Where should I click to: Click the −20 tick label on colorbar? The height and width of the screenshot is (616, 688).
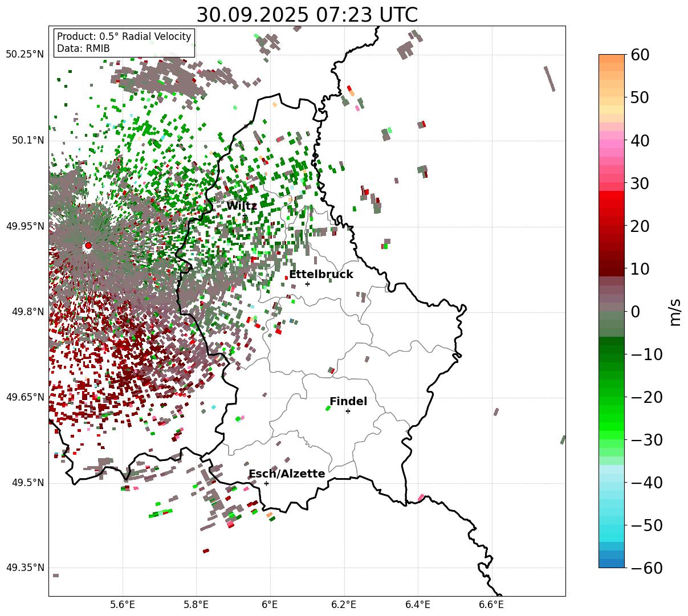[646, 397]
